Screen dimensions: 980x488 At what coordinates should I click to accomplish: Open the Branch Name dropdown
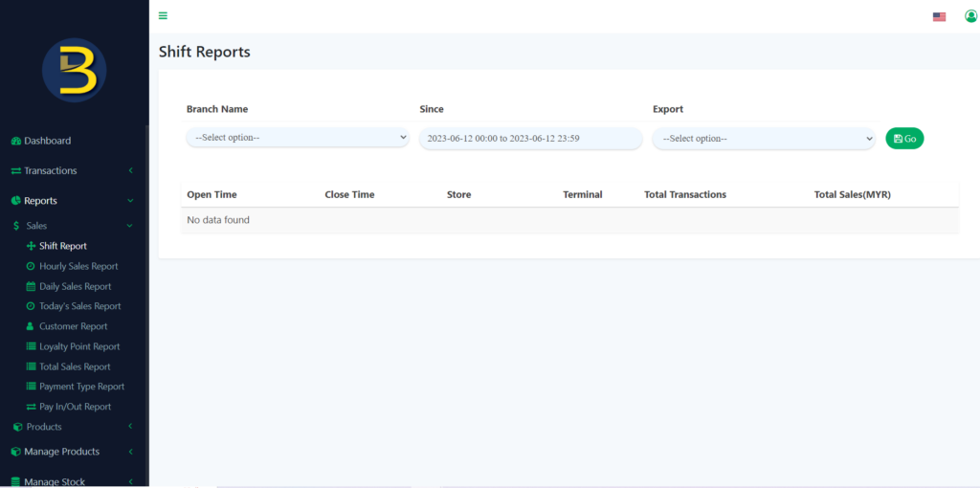pyautogui.click(x=298, y=138)
